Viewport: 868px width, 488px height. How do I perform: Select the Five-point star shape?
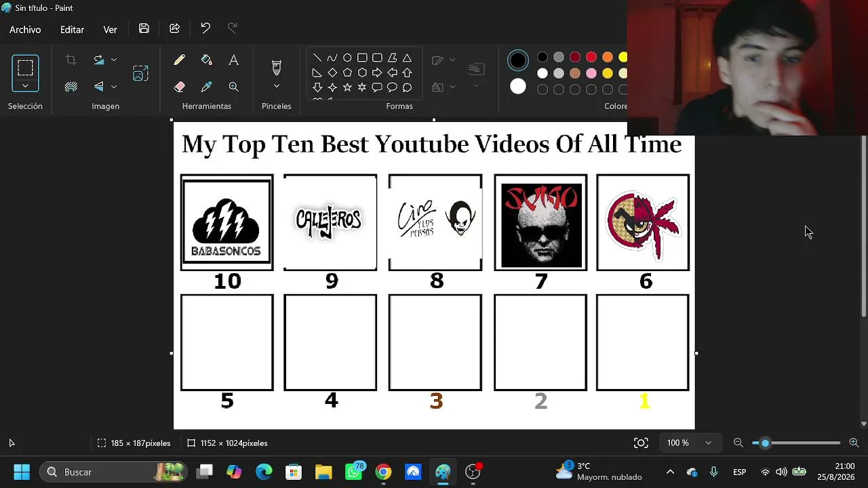point(347,87)
